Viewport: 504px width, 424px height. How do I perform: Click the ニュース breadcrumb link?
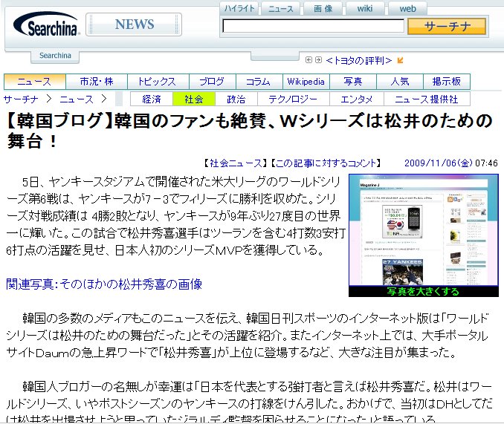77,100
